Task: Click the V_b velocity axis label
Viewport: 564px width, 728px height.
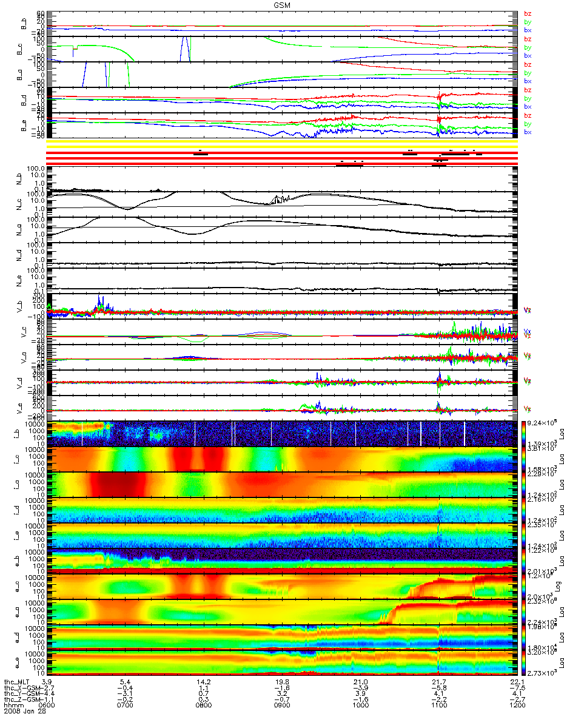Action: (20, 306)
